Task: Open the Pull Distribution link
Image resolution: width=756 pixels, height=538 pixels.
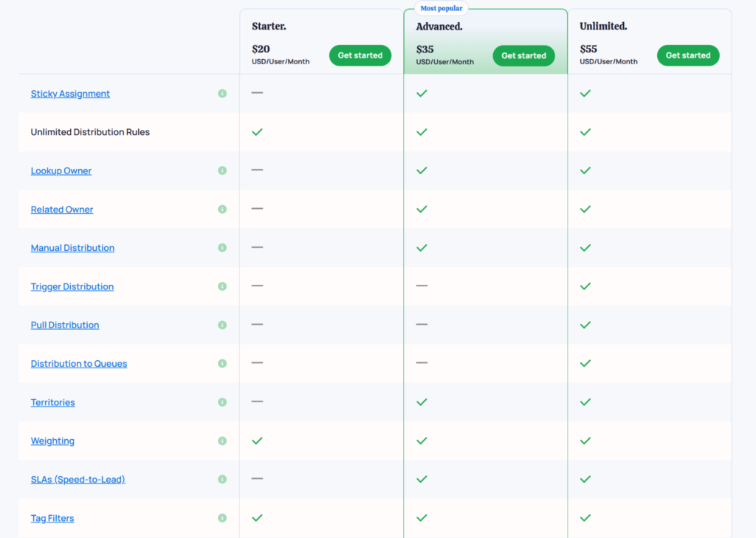Action: tap(65, 325)
